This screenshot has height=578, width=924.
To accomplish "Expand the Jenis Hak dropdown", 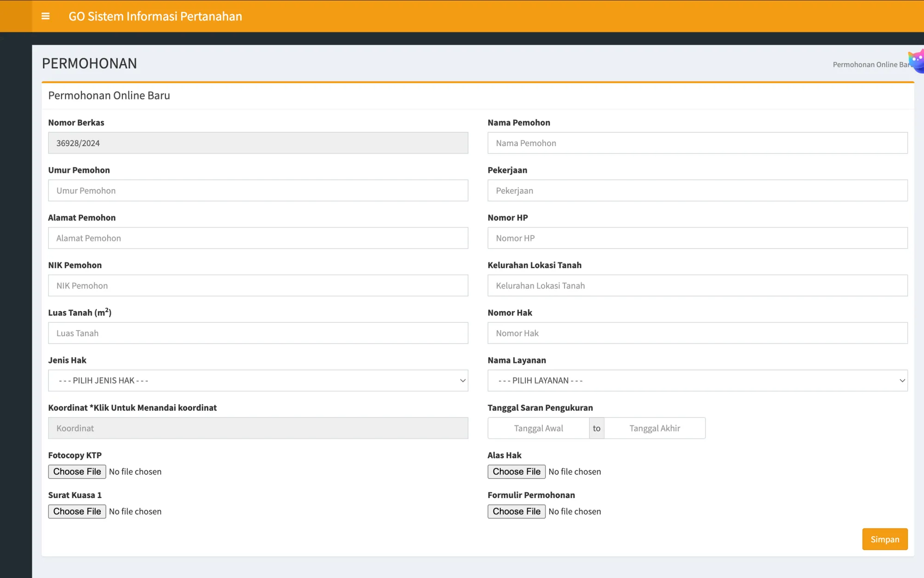I will coord(258,380).
